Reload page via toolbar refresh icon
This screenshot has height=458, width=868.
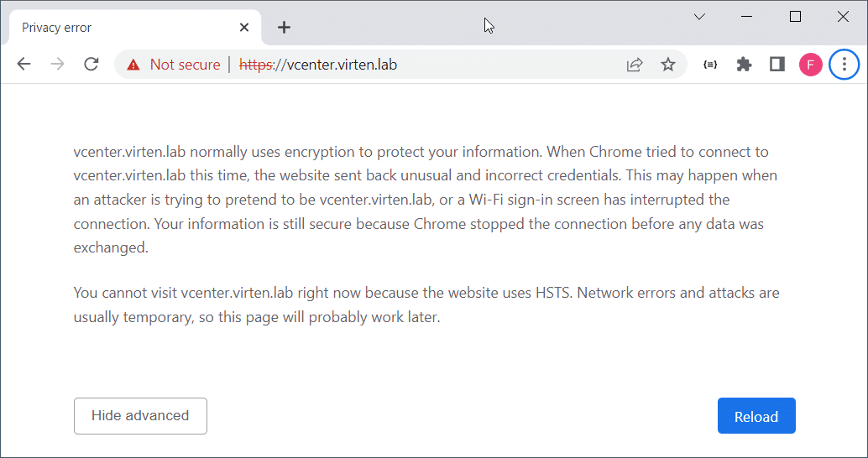(x=92, y=64)
